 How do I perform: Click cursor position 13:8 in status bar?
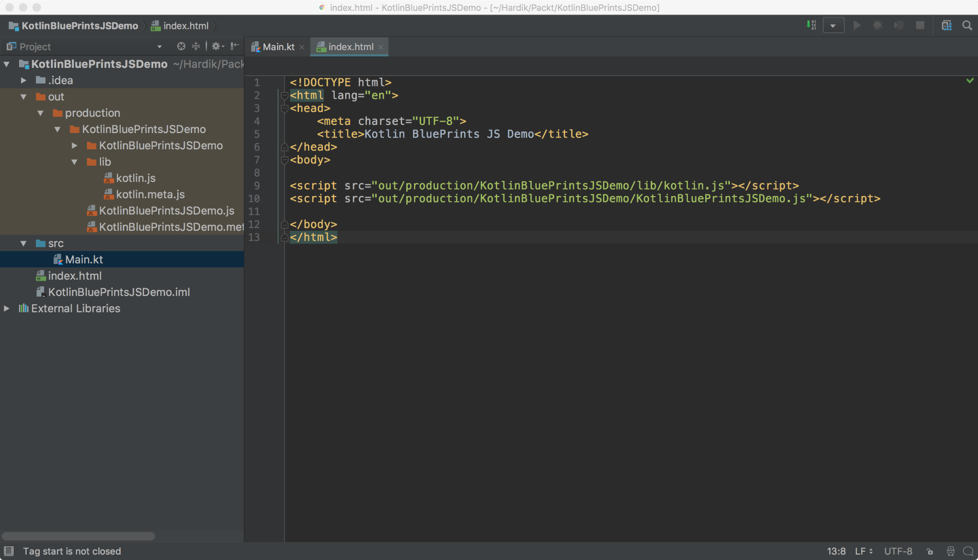click(x=836, y=551)
